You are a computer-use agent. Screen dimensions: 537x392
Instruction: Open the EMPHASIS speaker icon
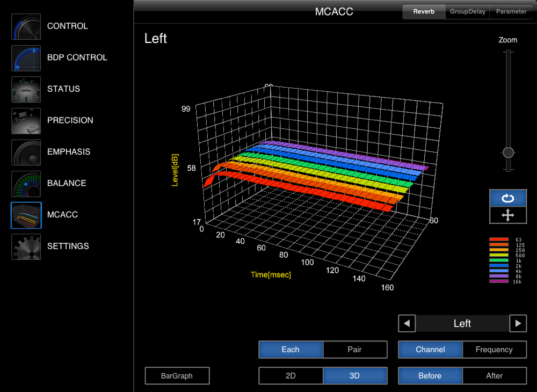pyautogui.click(x=26, y=153)
